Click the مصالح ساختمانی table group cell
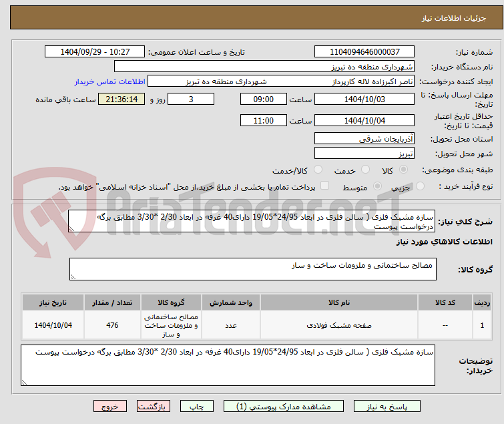 [x=171, y=325]
